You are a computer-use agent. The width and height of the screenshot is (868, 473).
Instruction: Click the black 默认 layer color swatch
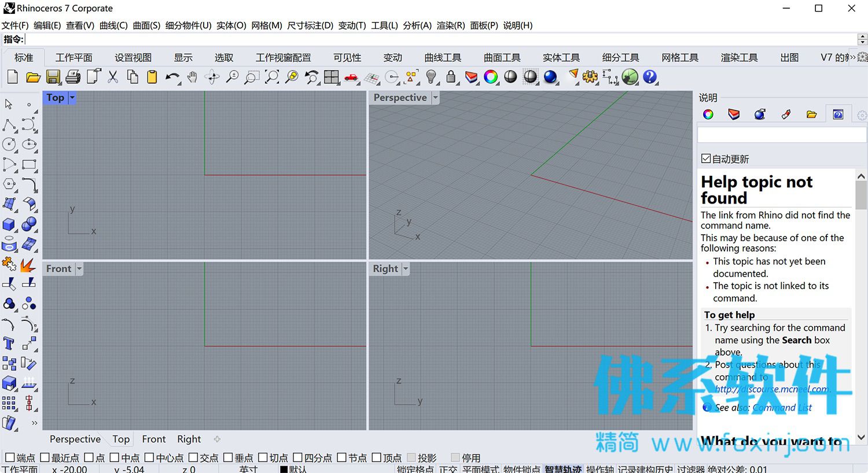pyautogui.click(x=284, y=469)
